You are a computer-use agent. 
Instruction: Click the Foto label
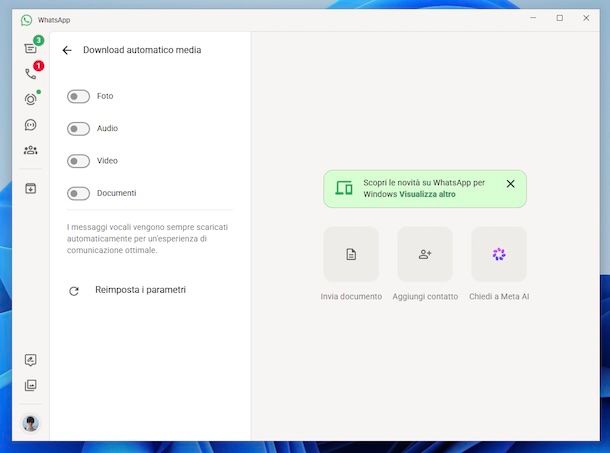pos(105,96)
